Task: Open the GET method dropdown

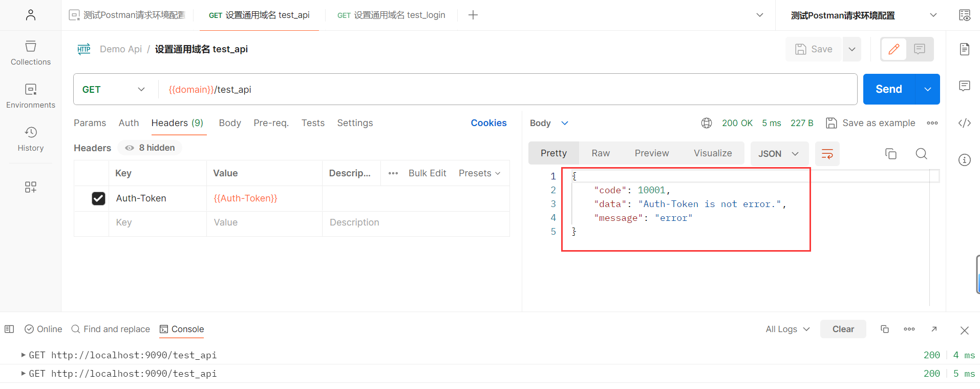Action: pos(114,89)
